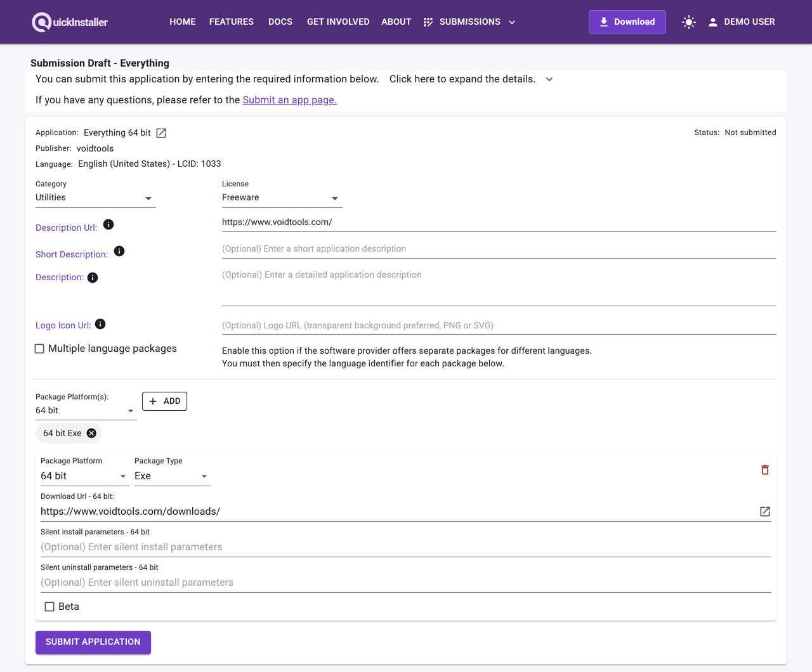Click the info icon next to Description
This screenshot has width=812, height=672.
point(93,278)
